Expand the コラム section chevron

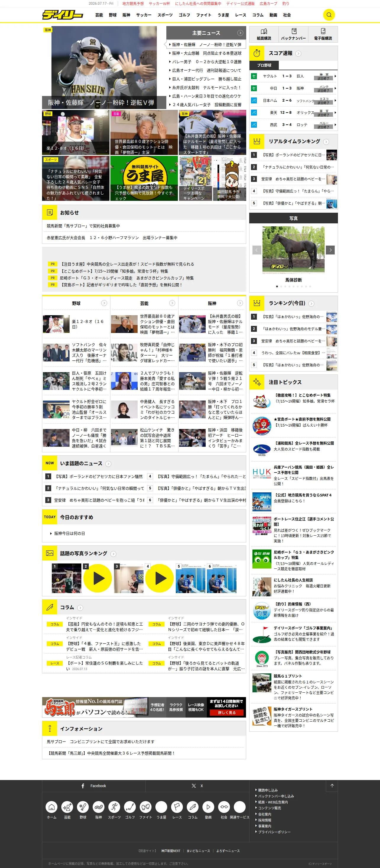(x=80, y=608)
